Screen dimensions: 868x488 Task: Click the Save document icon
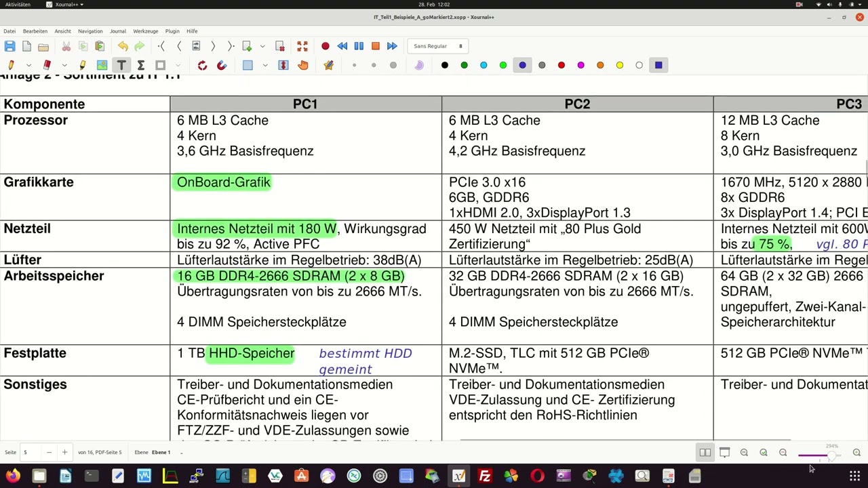[x=9, y=46]
